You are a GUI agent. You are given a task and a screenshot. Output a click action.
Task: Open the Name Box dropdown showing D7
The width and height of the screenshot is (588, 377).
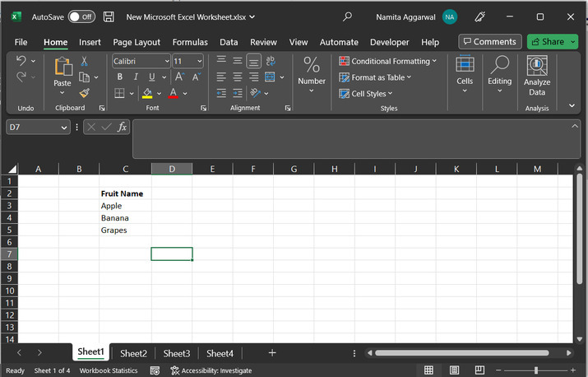(x=65, y=127)
